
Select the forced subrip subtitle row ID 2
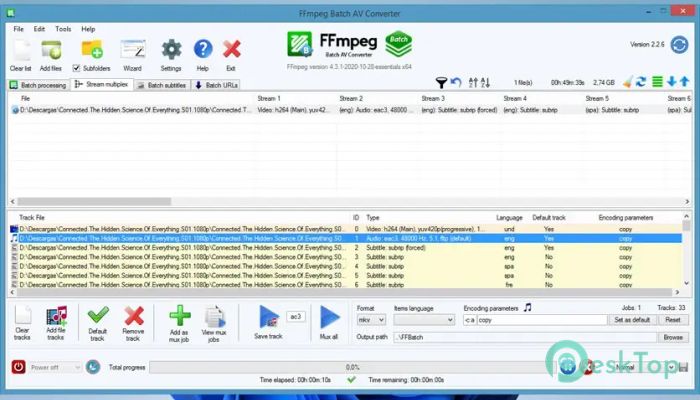pyautogui.click(x=345, y=248)
